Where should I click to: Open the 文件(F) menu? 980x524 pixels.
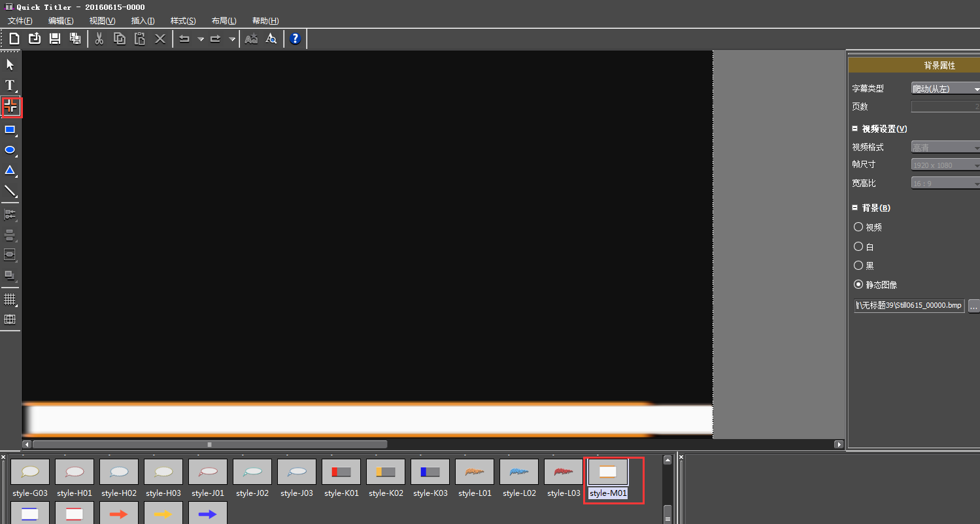click(20, 21)
